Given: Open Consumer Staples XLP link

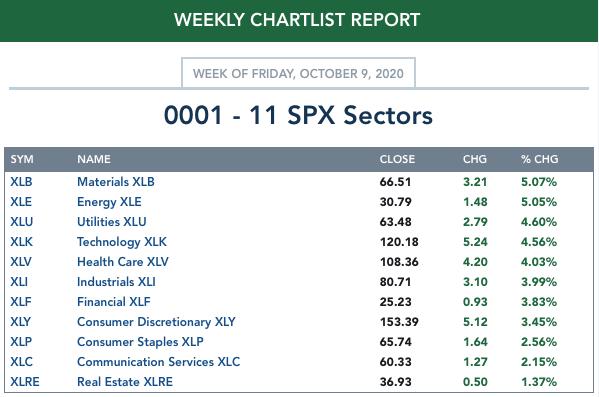Looking at the screenshot, I should pos(140,342).
